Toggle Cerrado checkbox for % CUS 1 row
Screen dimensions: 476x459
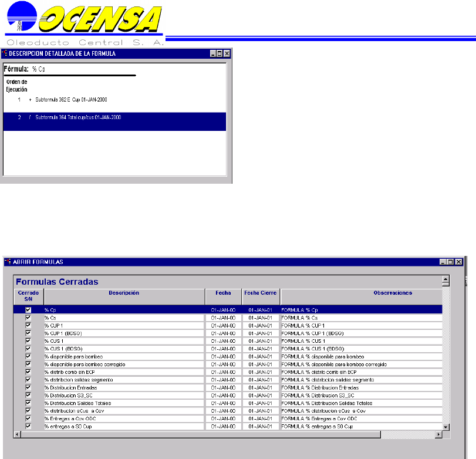(28, 341)
